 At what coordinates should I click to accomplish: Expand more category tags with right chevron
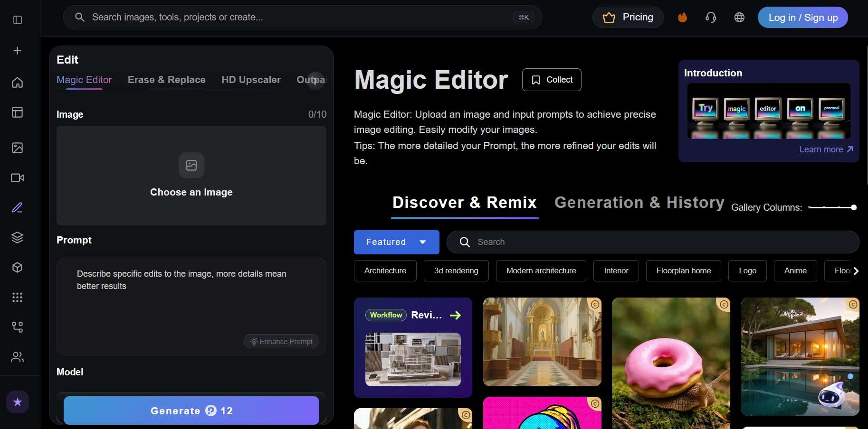[856, 271]
